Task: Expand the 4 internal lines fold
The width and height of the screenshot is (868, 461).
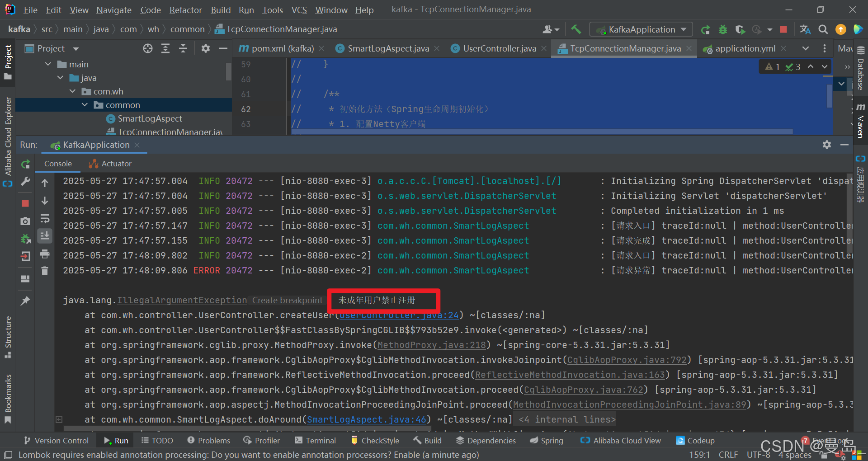Action: pos(567,420)
